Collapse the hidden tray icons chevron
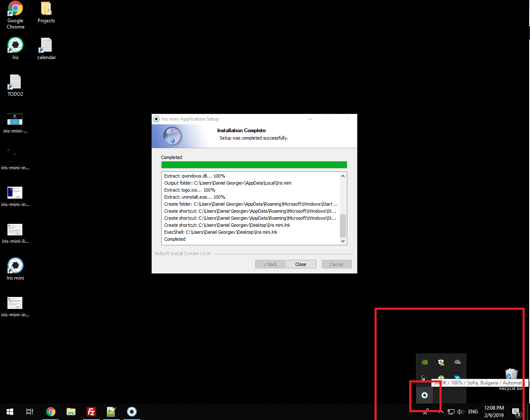Image resolution: width=530 pixels, height=420 pixels. click(x=441, y=412)
